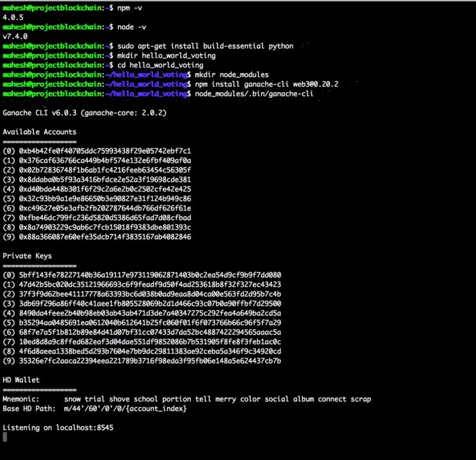Image resolution: width=476 pixels, height=460 pixels.
Task: Click private key (9) starting 35326e7fc2aa
Action: [x=150, y=361]
